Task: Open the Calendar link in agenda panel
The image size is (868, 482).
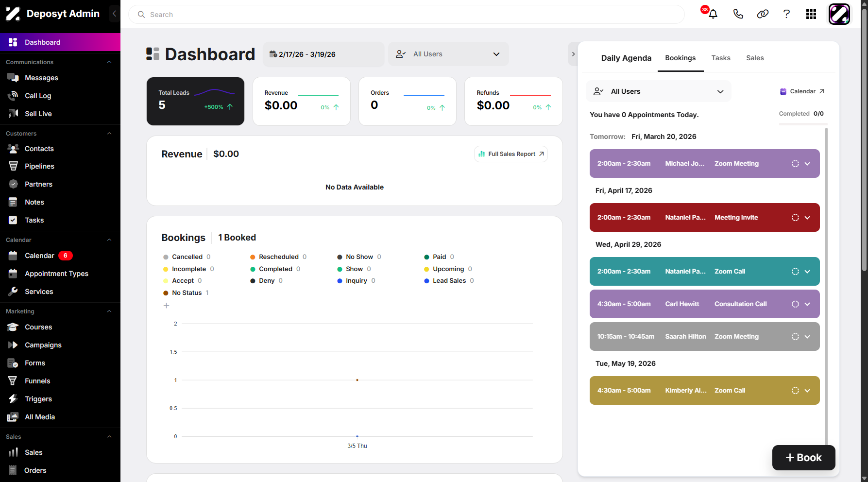Action: pos(802,91)
